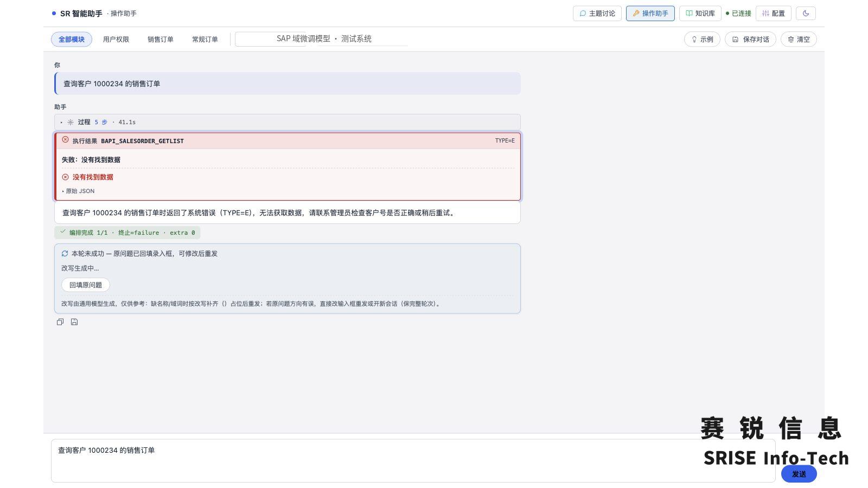Click the user message 查询客户 1000234 的销售订单
The width and height of the screenshot is (868, 488).
pos(288,84)
